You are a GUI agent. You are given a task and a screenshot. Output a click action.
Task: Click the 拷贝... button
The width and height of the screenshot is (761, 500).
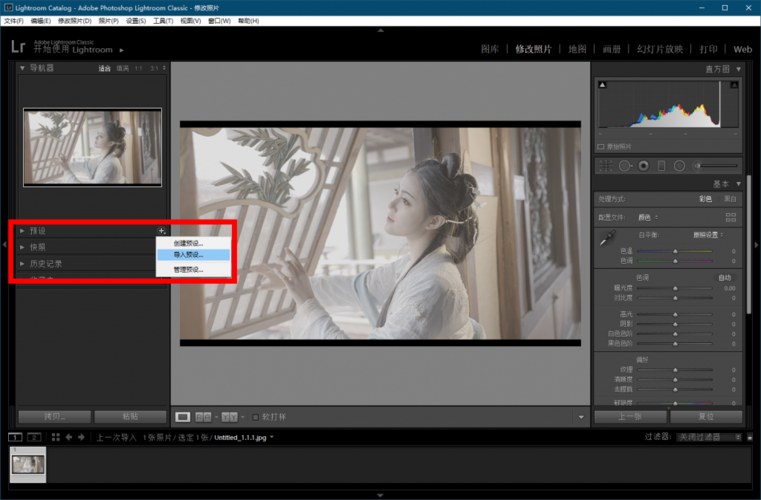tap(54, 416)
